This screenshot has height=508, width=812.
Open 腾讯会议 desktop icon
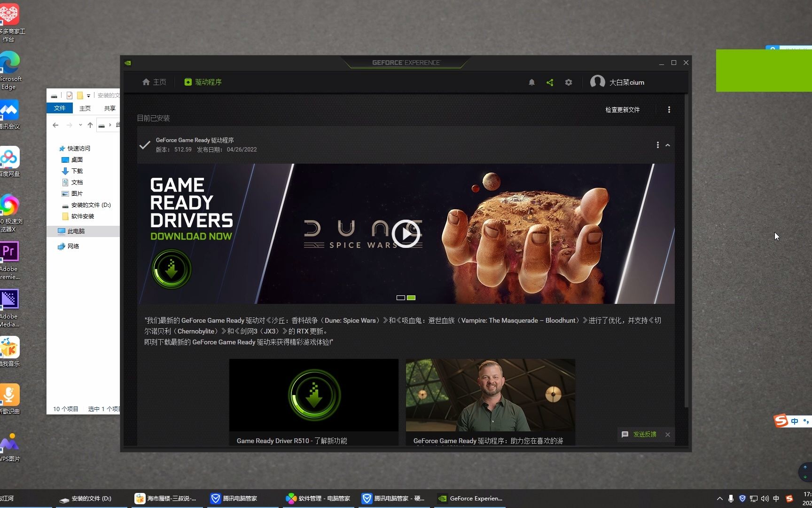10,114
